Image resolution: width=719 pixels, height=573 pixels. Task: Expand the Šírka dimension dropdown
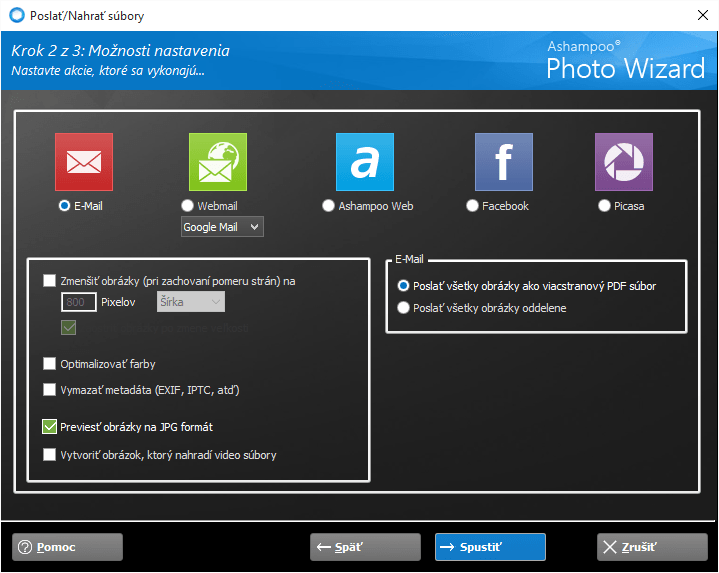[x=190, y=302]
